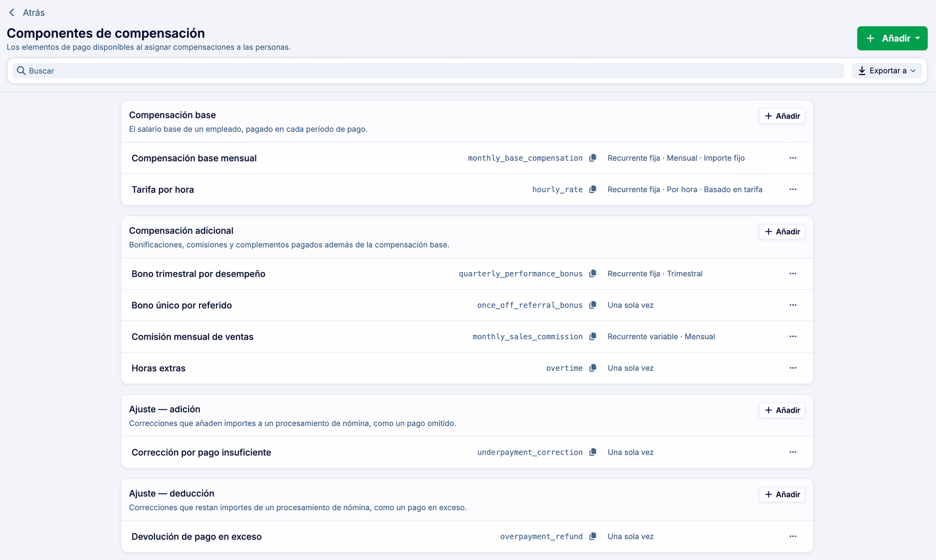
Task: Click the Comisión mensual de ventas title
Action: coord(193,337)
